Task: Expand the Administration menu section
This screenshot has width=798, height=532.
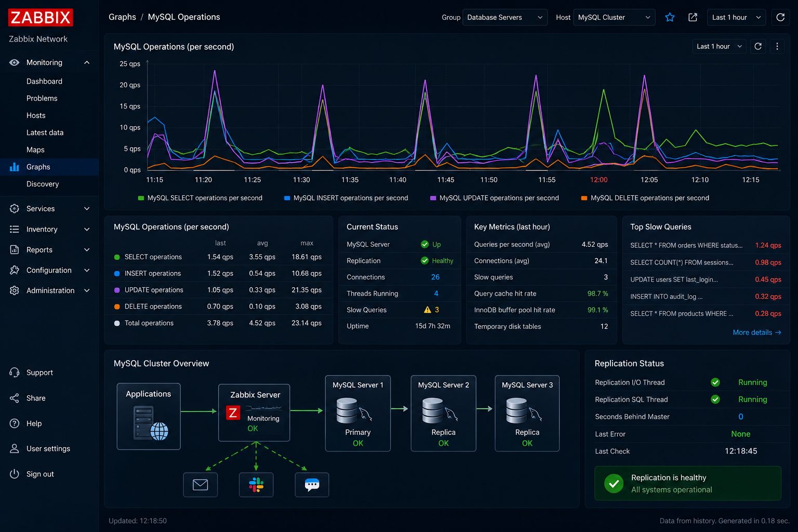Action: point(87,290)
